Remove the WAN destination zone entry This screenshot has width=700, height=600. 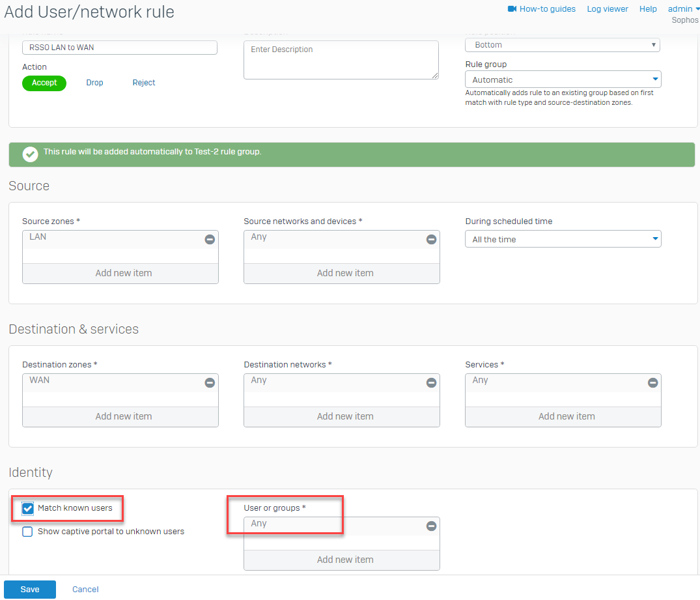[210, 382]
